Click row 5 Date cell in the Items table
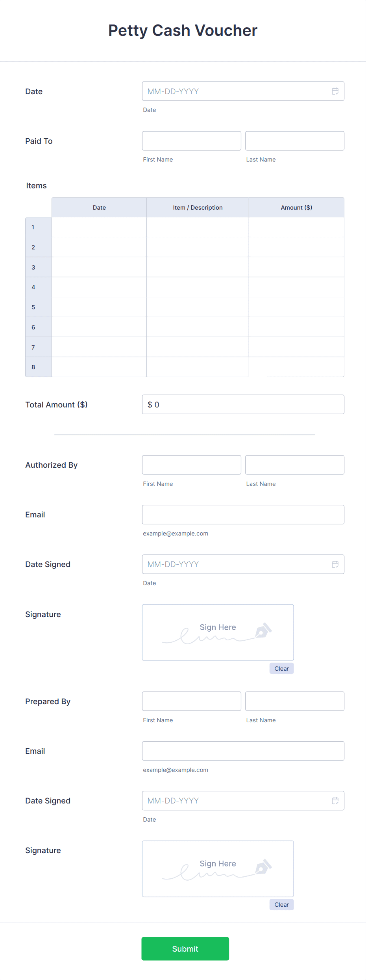The height and width of the screenshot is (980, 366). click(x=99, y=307)
